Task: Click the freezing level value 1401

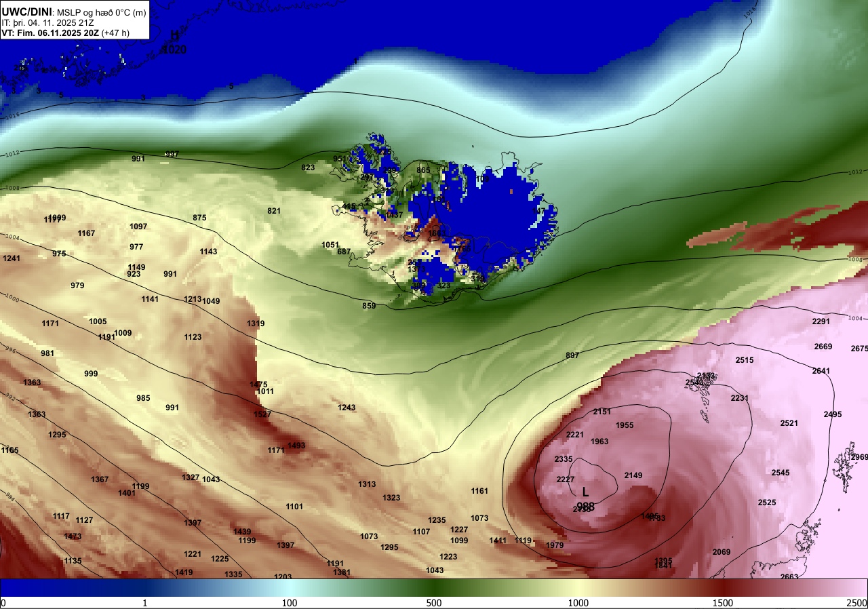Action: [x=127, y=493]
